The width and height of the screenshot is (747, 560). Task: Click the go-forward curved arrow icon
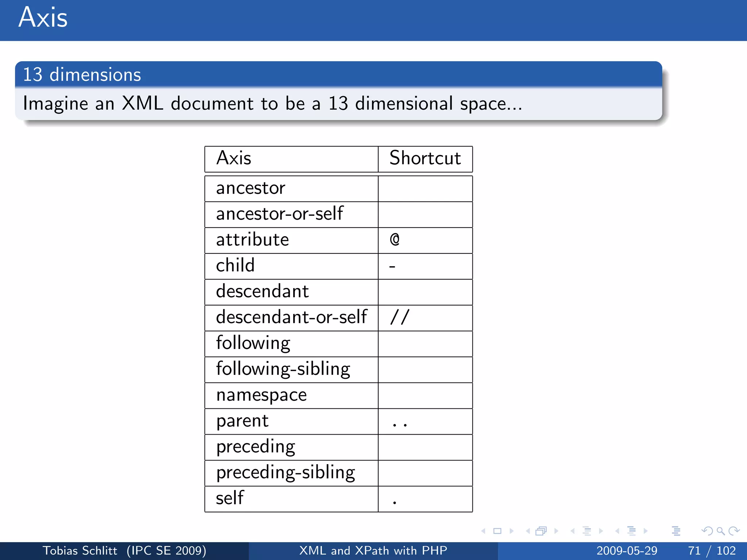(734, 531)
